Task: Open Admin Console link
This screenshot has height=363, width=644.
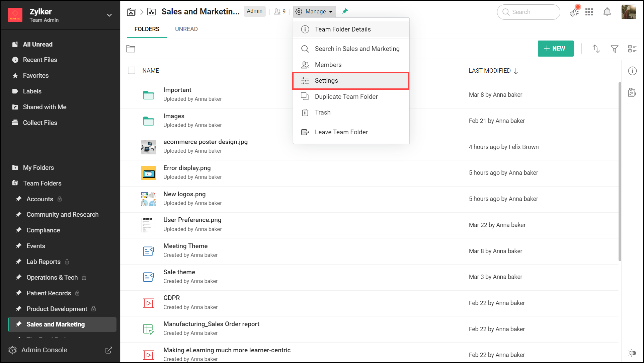Action: pos(44,350)
